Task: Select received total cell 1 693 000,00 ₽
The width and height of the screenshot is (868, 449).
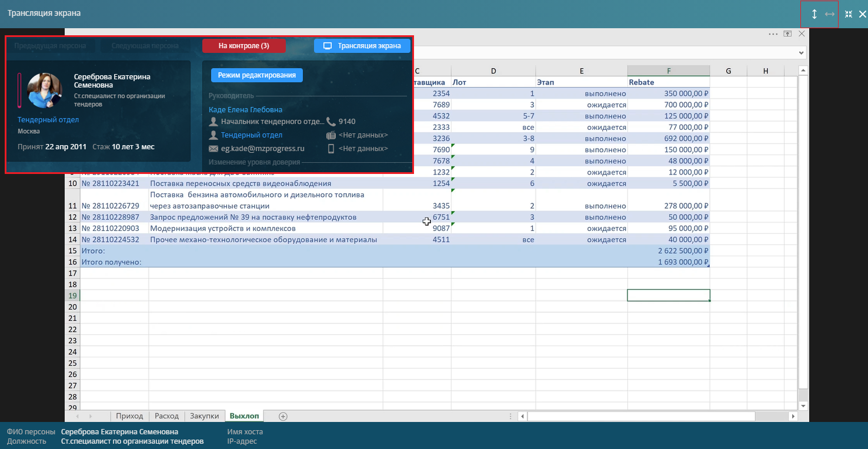Action: click(x=669, y=262)
